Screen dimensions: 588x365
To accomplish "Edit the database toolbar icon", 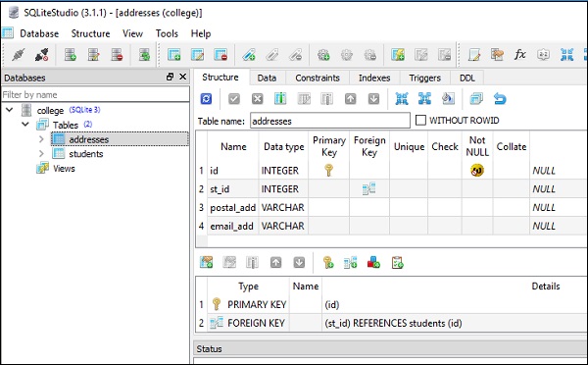I will click(93, 55).
